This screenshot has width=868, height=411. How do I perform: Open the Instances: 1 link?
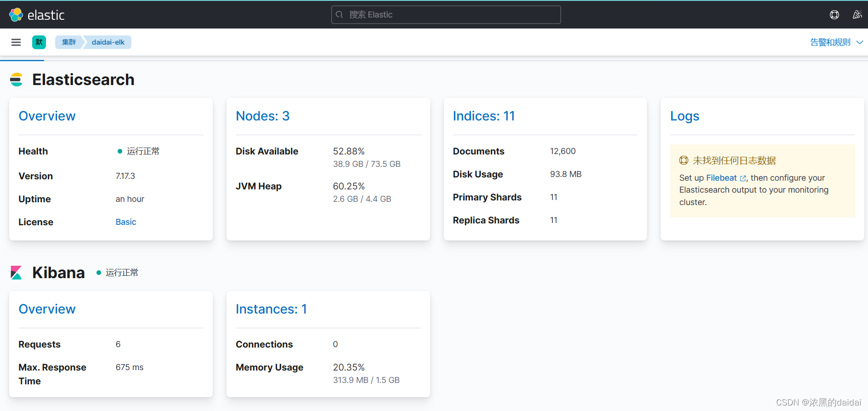(271, 309)
